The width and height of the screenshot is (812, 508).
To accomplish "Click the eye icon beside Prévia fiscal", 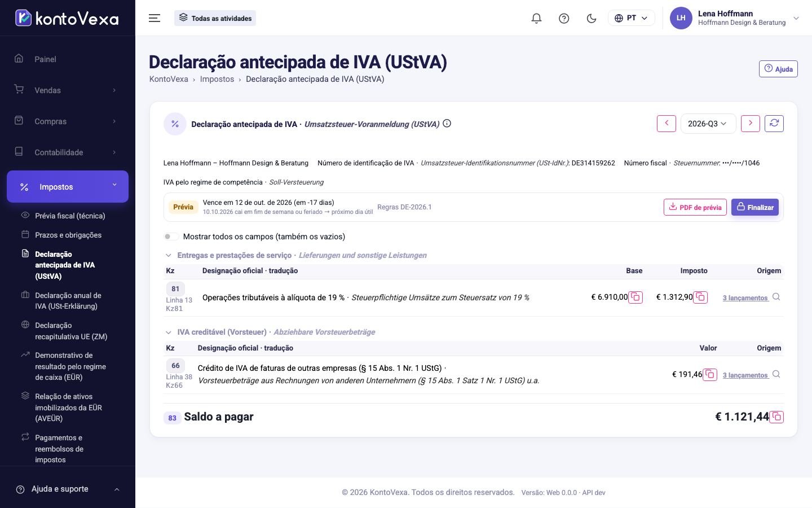I will (x=25, y=215).
